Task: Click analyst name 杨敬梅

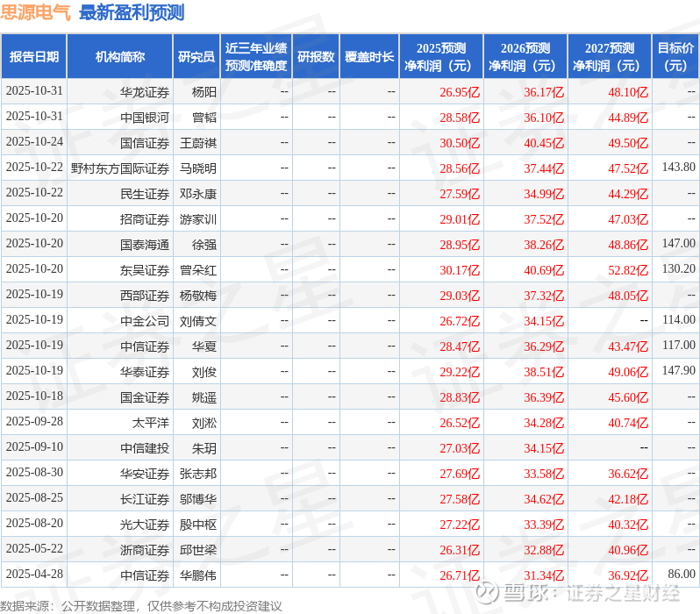Action: pyautogui.click(x=198, y=296)
